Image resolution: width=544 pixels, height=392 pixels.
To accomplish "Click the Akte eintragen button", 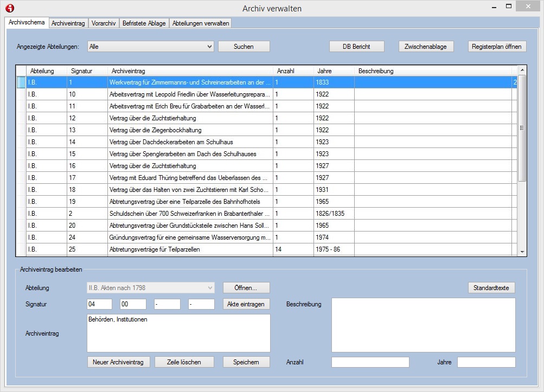I will click(x=246, y=304).
